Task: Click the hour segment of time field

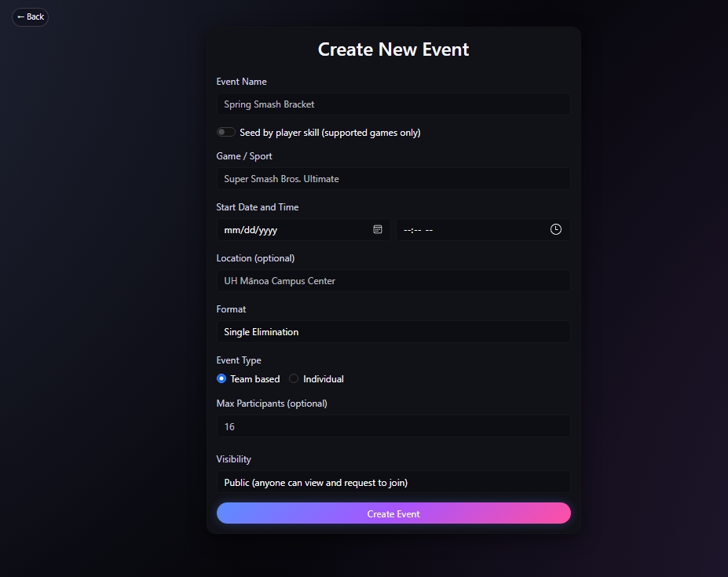Action: click(x=407, y=230)
